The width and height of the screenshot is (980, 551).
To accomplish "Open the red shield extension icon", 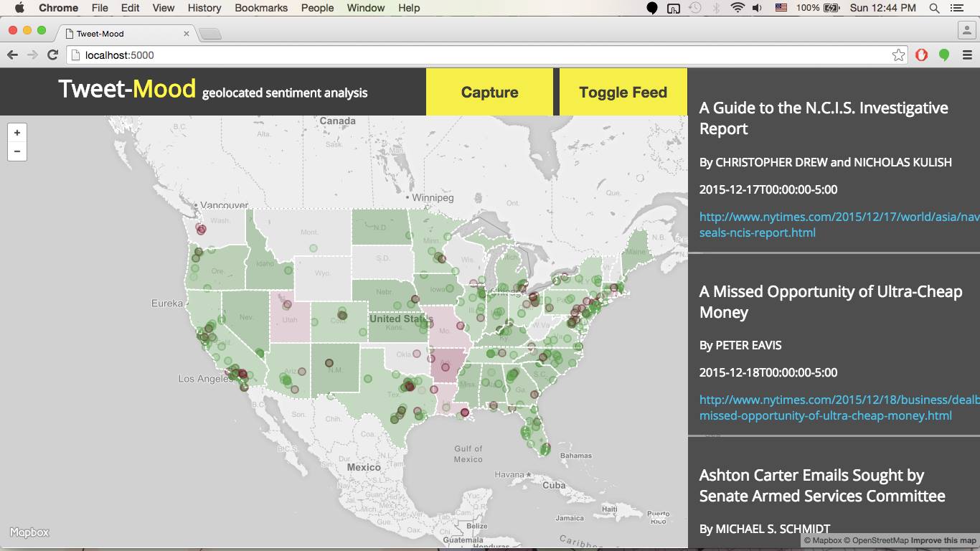I will [922, 55].
